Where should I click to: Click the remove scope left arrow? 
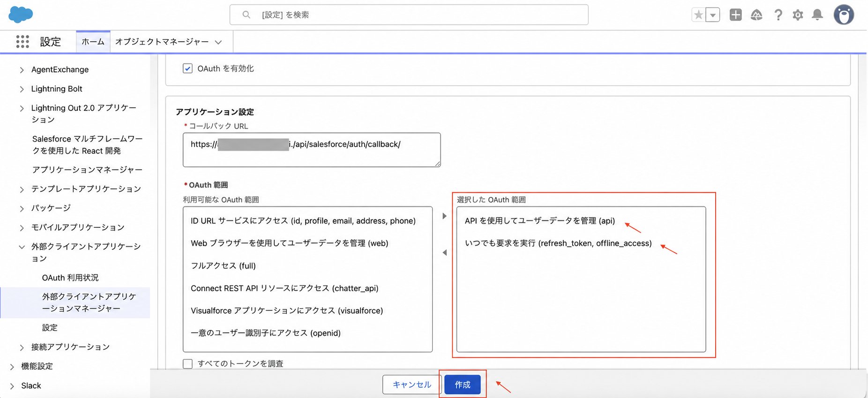444,253
